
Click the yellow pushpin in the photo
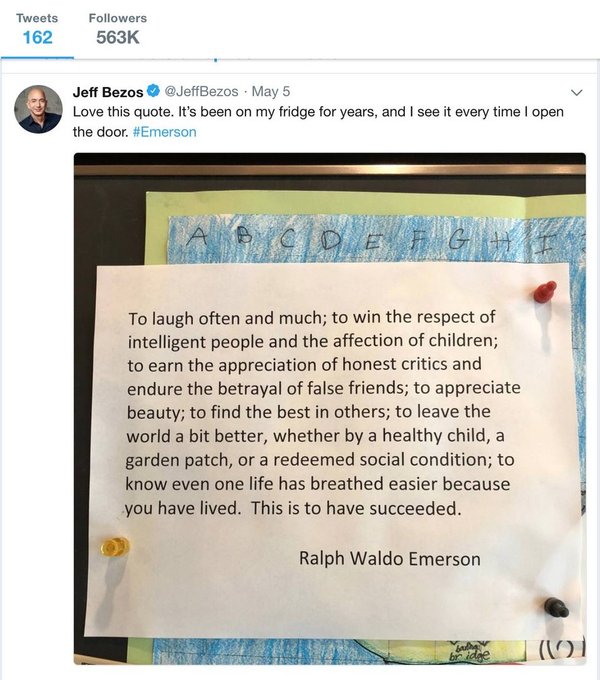click(x=115, y=546)
